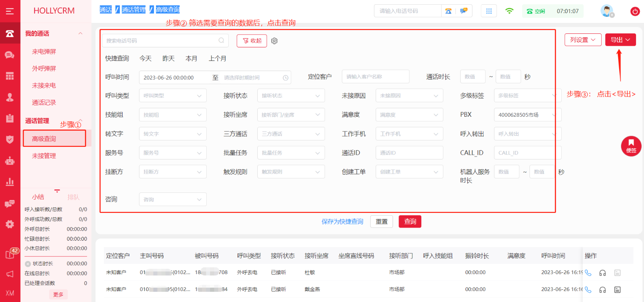Open the megaphone announcements icon

coord(10,274)
